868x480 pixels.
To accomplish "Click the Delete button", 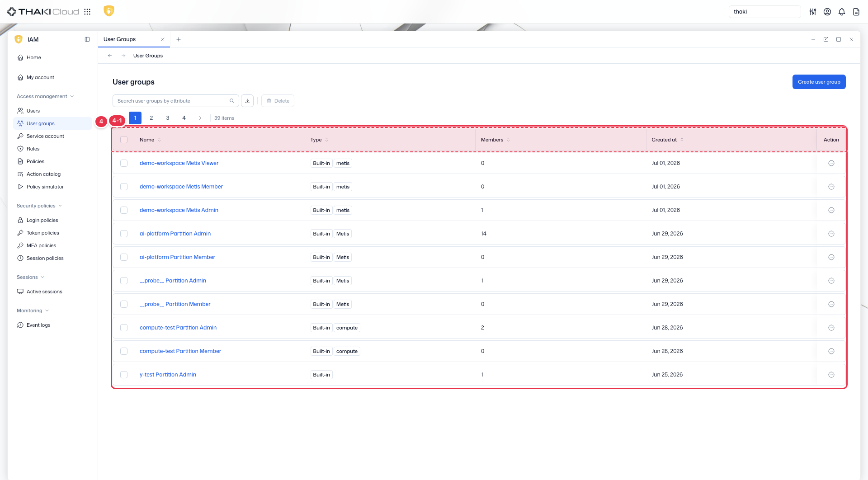I will pos(278,101).
